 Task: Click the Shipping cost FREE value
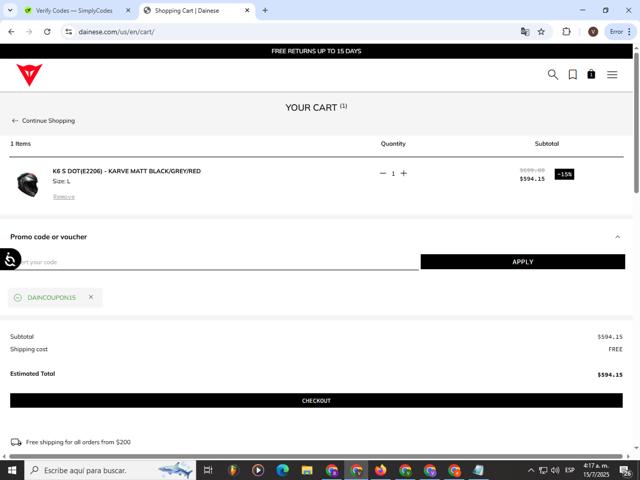[615, 349]
